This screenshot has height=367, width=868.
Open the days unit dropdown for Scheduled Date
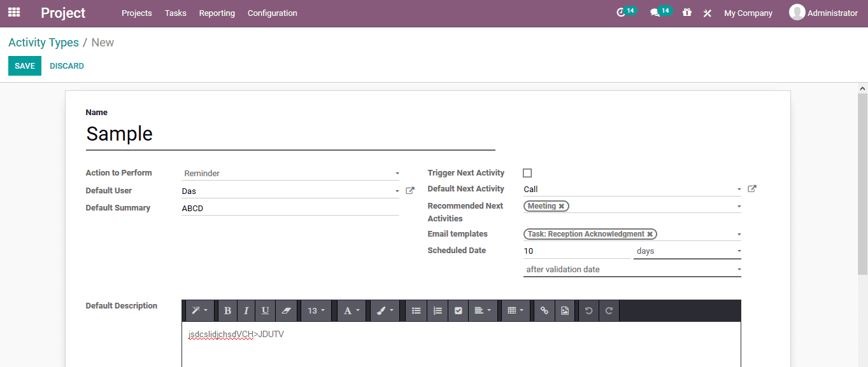click(687, 251)
